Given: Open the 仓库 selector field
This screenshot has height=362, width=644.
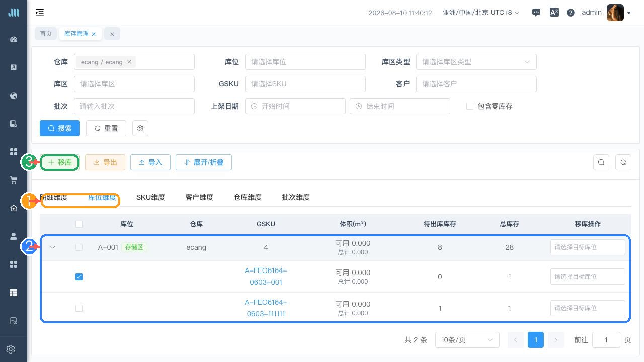Looking at the screenshot, I should tap(134, 62).
